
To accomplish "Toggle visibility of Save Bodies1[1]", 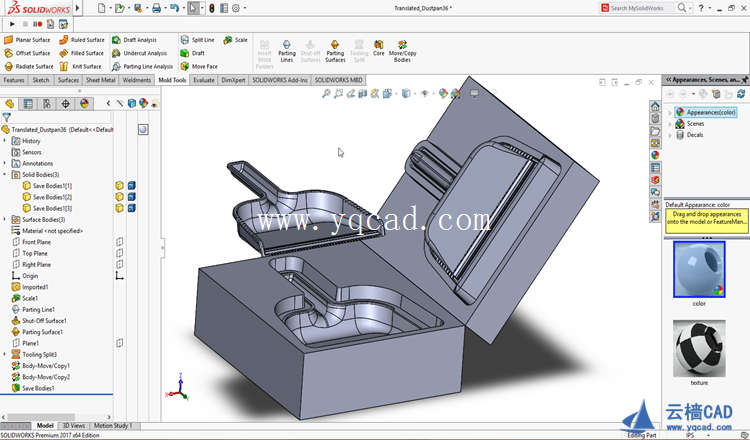I will [x=120, y=186].
